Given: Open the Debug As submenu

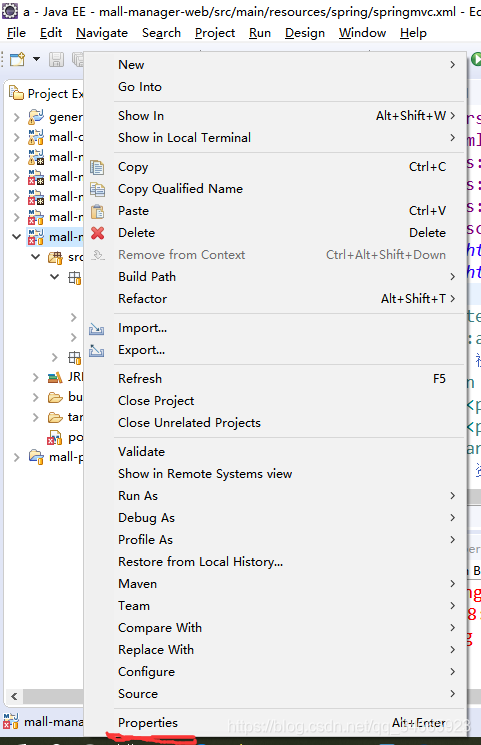Looking at the screenshot, I should [x=275, y=517].
